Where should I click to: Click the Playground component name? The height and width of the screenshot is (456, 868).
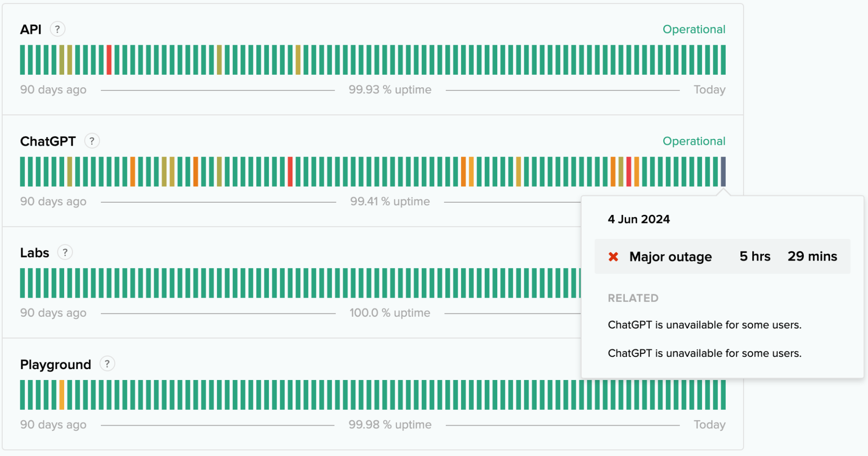[x=56, y=364]
